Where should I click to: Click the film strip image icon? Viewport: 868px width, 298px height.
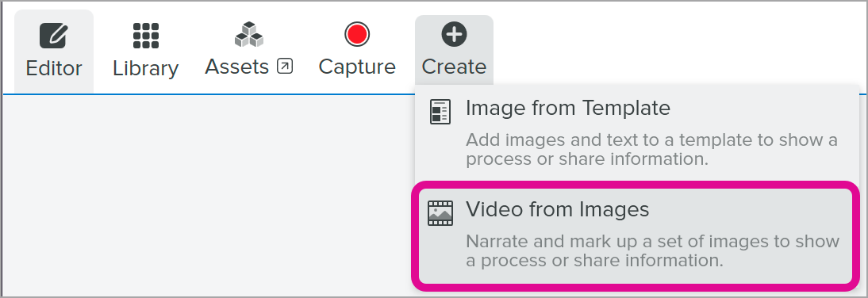(x=440, y=213)
